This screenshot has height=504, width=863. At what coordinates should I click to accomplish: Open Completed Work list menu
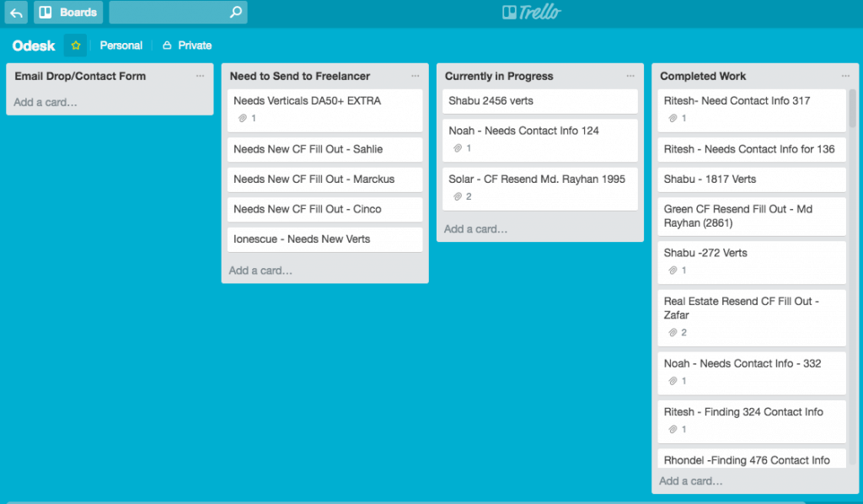(x=845, y=76)
